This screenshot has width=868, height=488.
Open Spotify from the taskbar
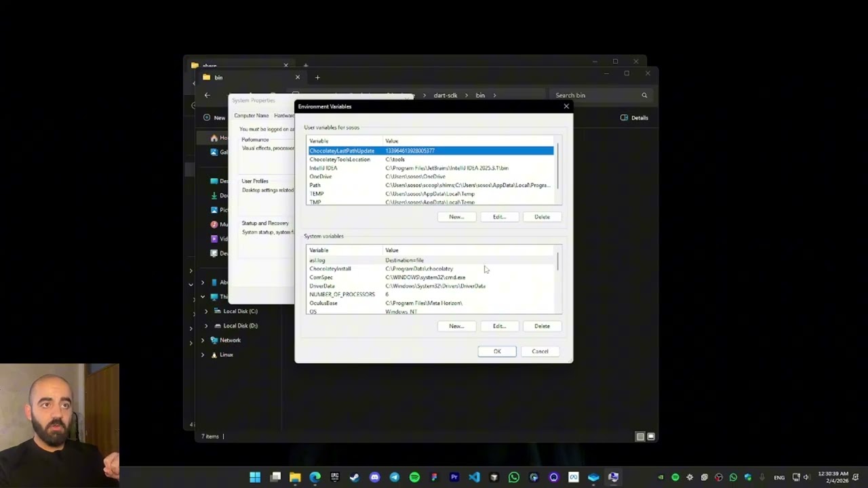[414, 477]
